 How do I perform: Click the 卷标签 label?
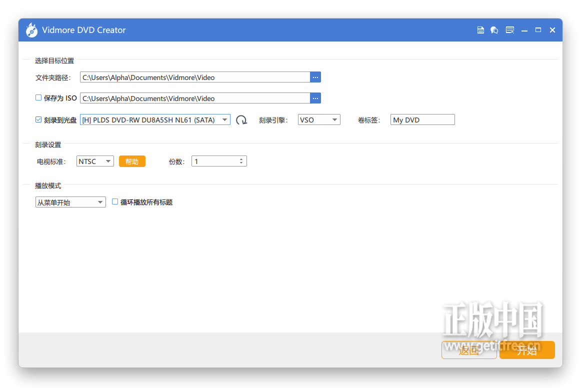click(x=368, y=120)
